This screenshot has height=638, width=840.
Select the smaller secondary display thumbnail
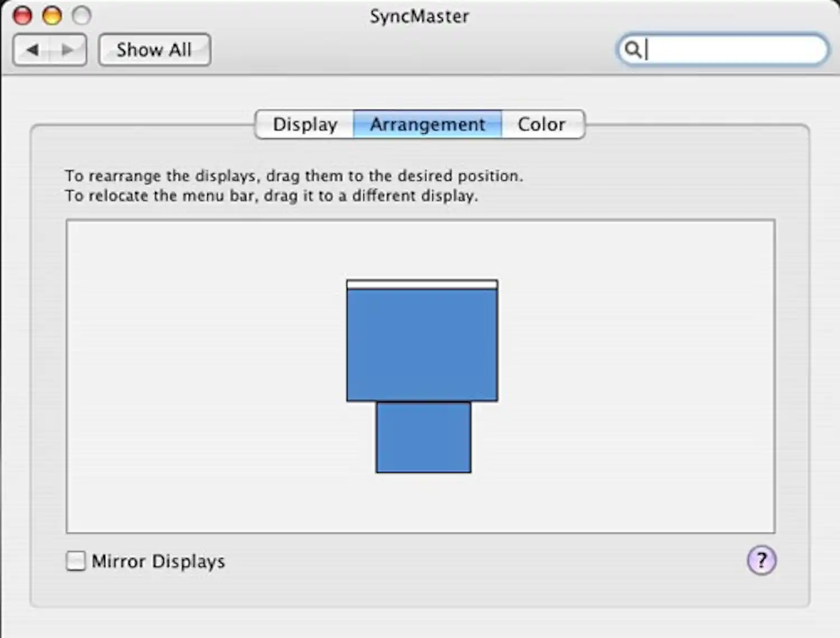[x=423, y=438]
